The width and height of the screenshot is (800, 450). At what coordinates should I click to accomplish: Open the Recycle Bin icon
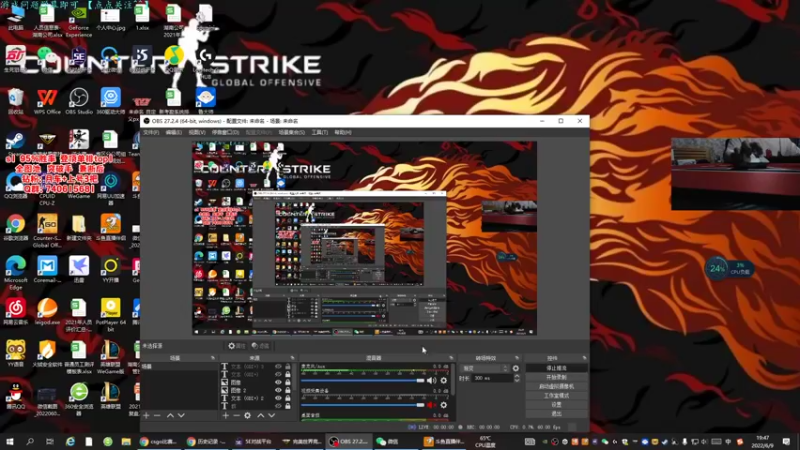15,101
